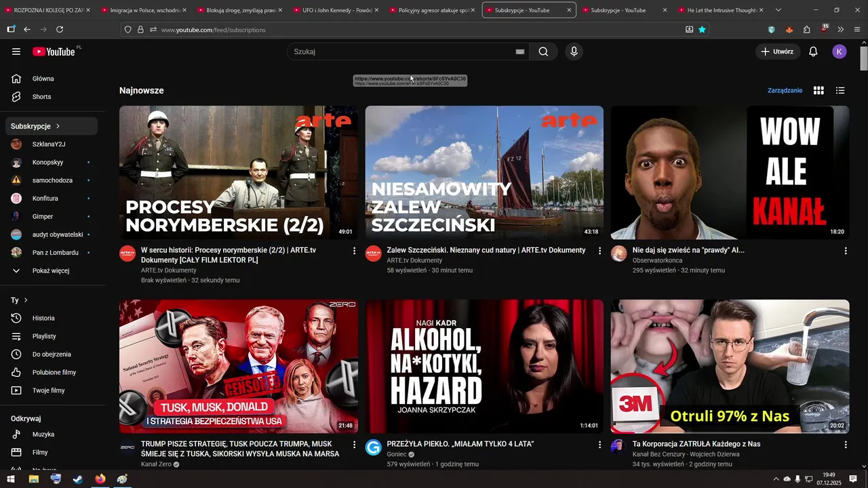This screenshot has height=488, width=868.
Task: Open the Główna sidebar item
Action: pos(52,79)
